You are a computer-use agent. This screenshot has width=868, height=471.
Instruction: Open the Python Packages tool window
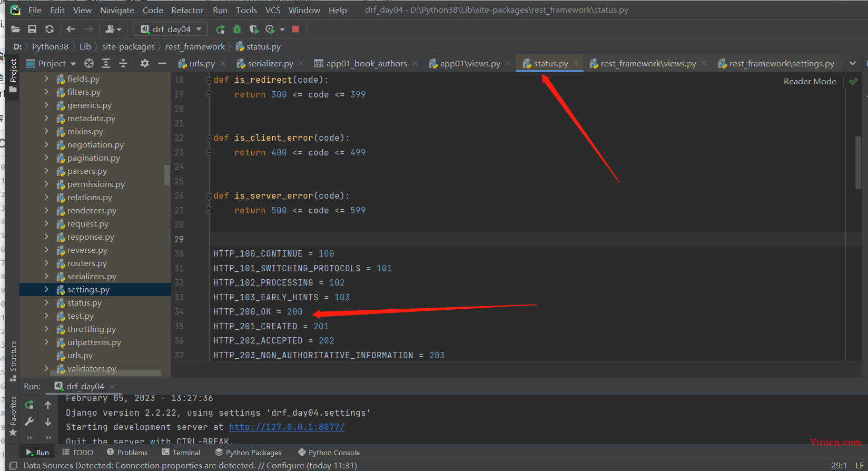[x=248, y=452]
